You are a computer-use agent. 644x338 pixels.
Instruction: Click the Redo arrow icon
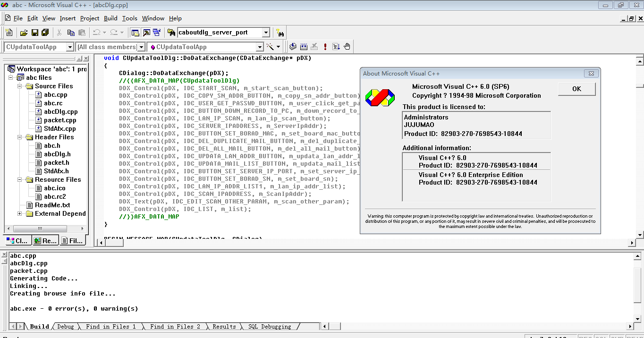[114, 33]
